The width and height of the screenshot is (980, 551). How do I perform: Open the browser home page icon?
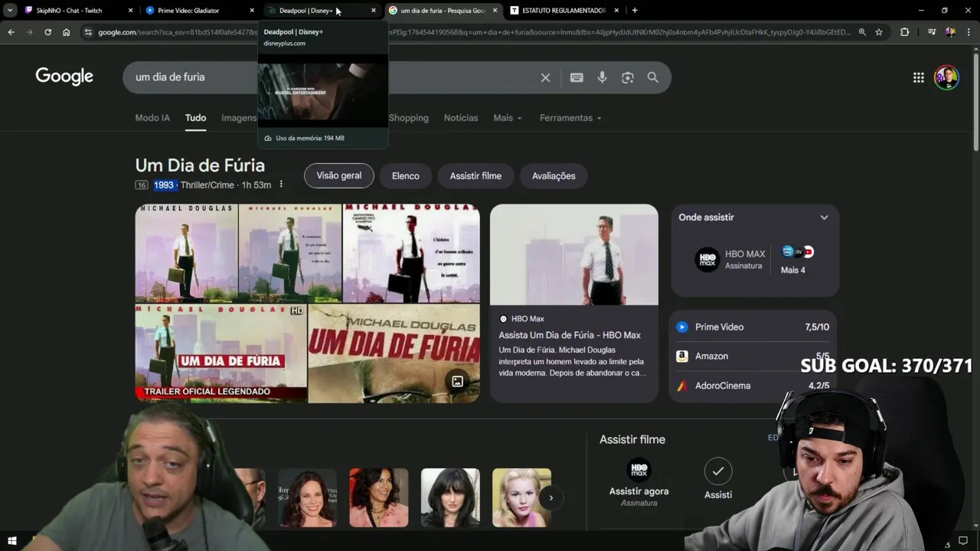point(67,32)
